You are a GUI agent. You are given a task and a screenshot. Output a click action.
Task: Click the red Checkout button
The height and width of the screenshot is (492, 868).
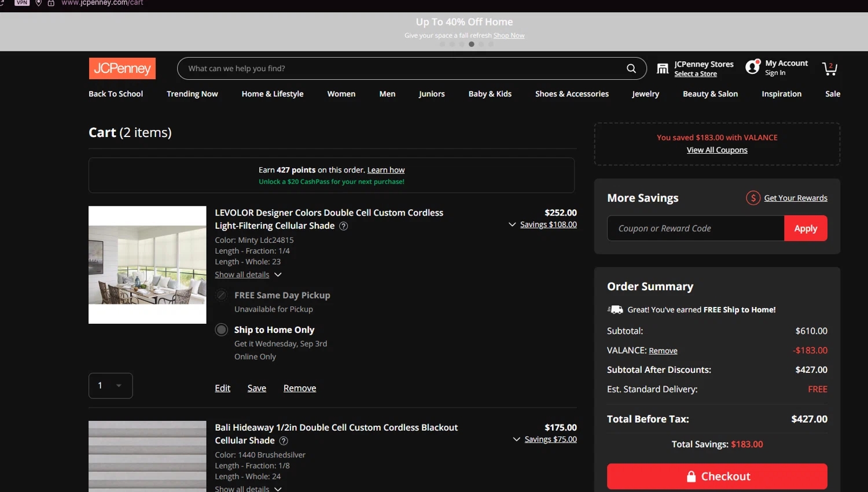(x=716, y=476)
